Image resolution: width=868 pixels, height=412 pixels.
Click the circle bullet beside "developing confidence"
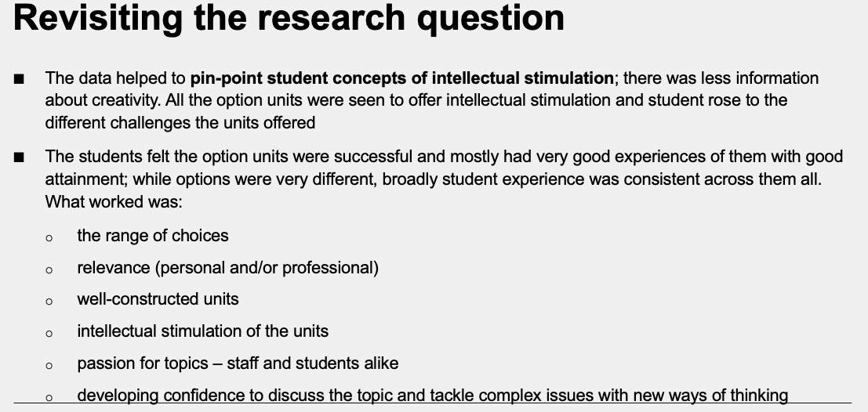pos(49,398)
